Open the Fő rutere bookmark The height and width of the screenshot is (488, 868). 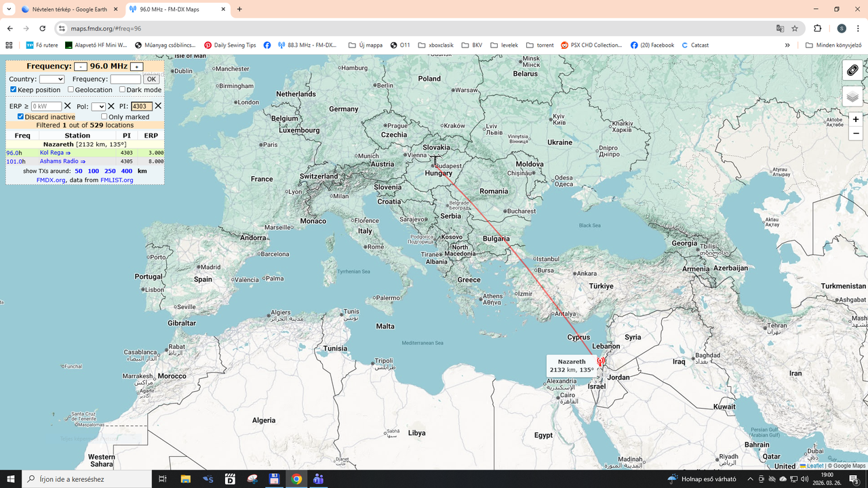42,45
